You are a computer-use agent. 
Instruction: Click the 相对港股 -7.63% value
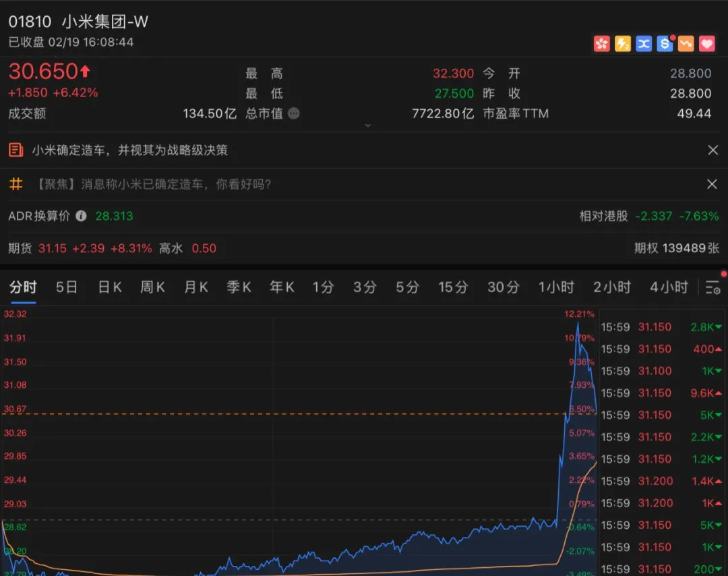tap(699, 216)
